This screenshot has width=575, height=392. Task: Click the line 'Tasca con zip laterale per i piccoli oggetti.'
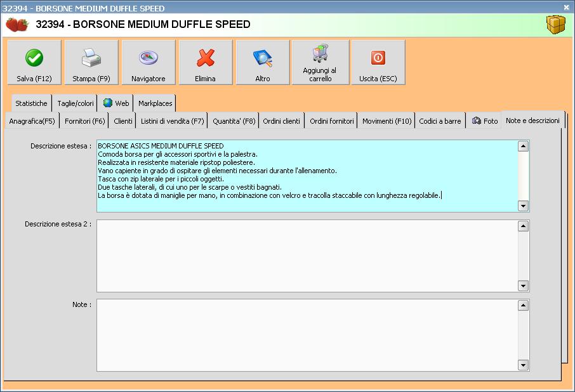(161, 179)
